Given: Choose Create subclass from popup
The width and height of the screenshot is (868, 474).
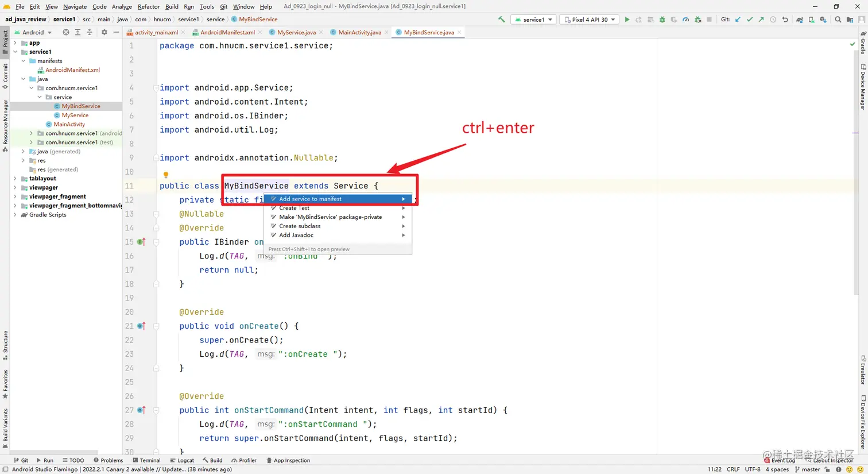Looking at the screenshot, I should point(338,226).
